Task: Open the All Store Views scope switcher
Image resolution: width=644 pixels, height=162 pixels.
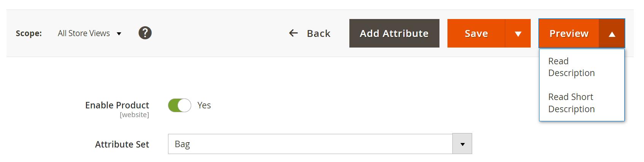Action: point(84,33)
